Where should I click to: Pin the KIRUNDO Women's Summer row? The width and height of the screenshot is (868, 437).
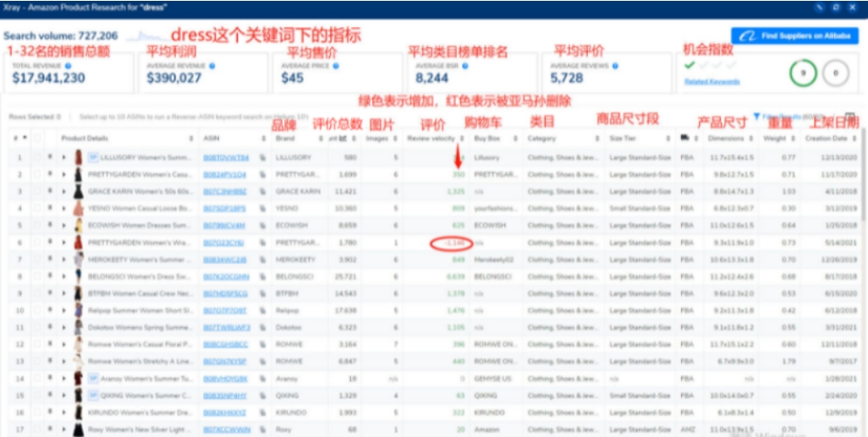coord(51,412)
